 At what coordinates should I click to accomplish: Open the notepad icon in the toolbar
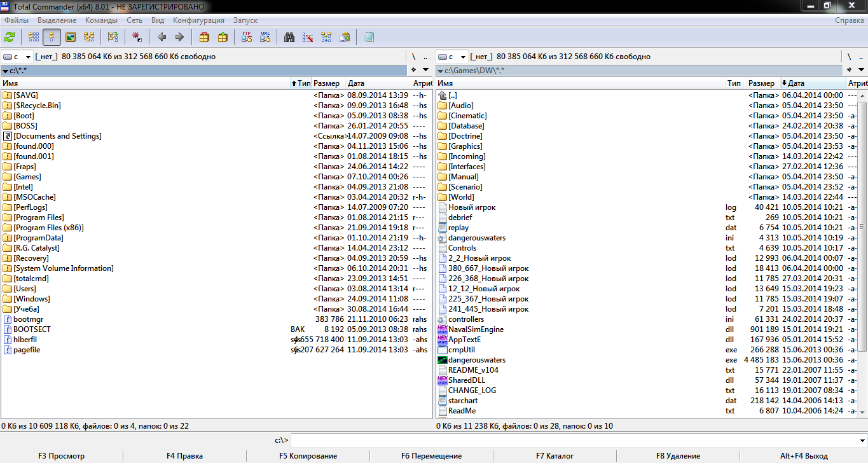369,38
